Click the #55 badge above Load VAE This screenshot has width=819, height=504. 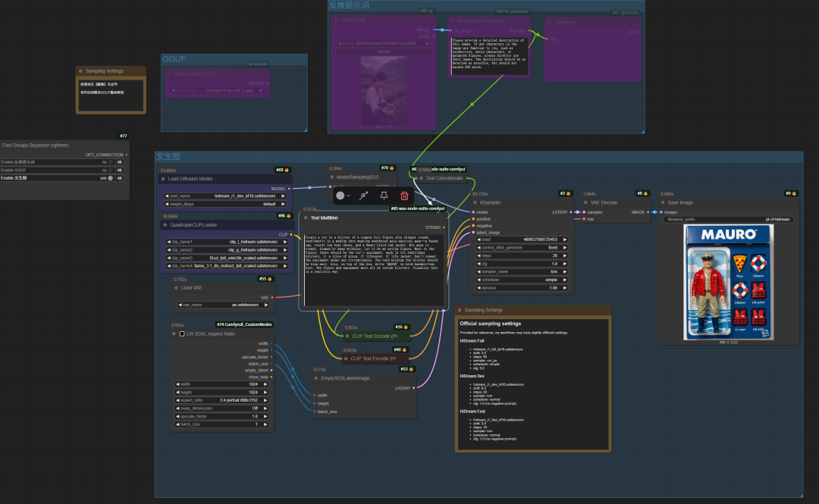pos(266,279)
